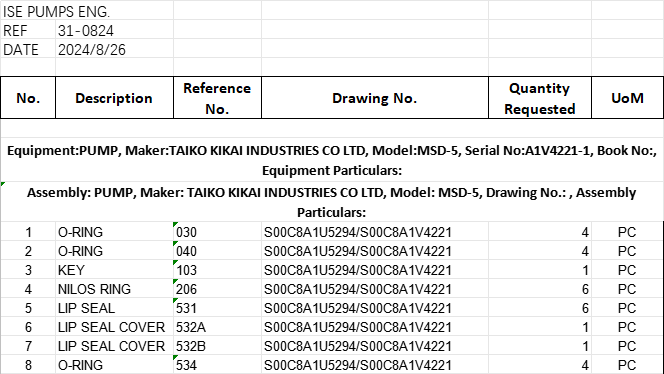Select the 'LIP SEAL' cell in row 5
664x374 pixels.
tap(114, 308)
